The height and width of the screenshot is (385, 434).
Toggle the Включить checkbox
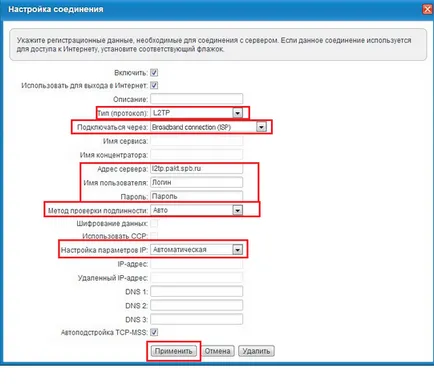coord(154,72)
